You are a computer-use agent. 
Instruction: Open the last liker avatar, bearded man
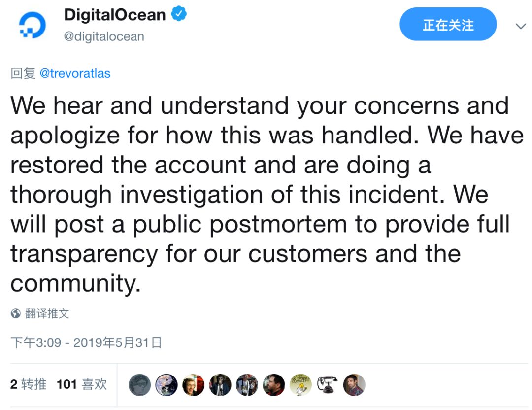click(x=354, y=385)
